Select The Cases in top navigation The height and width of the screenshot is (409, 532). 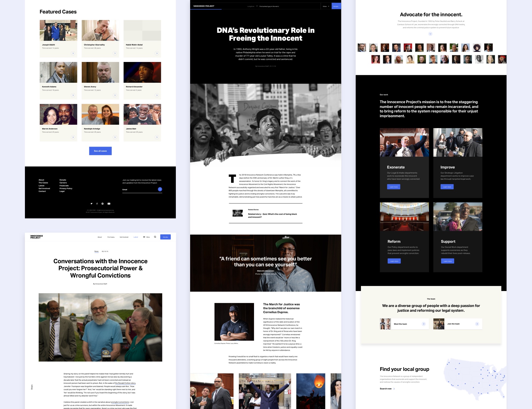[x=111, y=237]
